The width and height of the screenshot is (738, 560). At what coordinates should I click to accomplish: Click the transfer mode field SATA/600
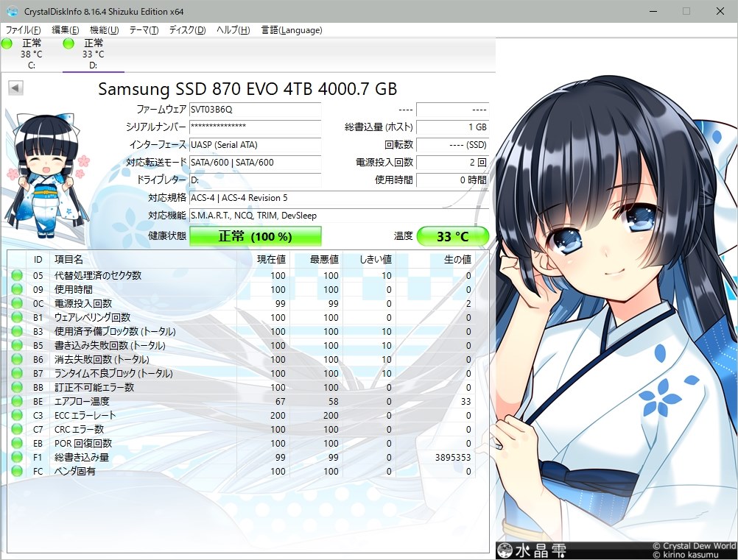(x=255, y=162)
